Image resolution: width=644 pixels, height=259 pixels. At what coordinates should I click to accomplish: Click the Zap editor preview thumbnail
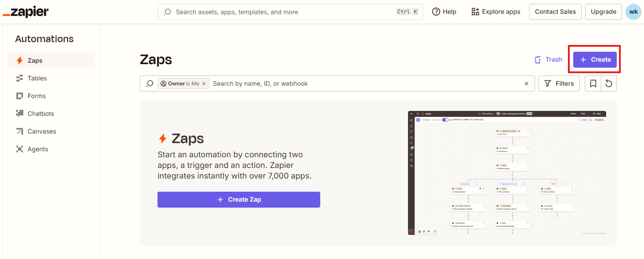[x=507, y=173]
